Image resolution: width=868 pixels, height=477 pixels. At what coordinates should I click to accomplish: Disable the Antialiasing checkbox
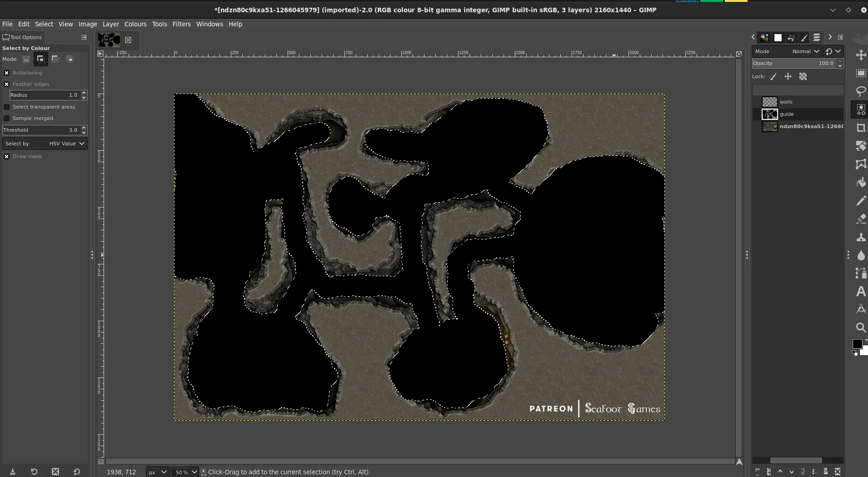click(7, 73)
